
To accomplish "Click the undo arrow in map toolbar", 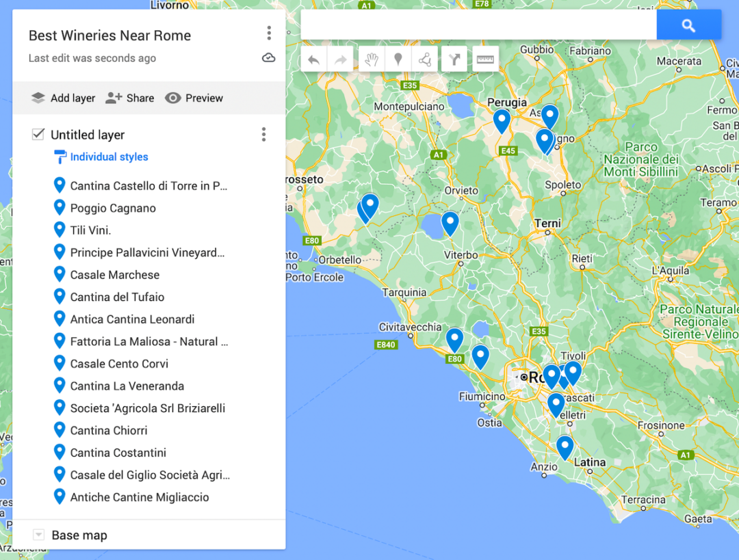I will (x=313, y=59).
